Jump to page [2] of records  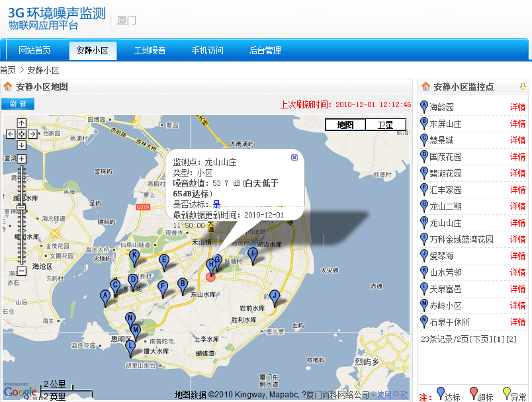[x=511, y=339]
